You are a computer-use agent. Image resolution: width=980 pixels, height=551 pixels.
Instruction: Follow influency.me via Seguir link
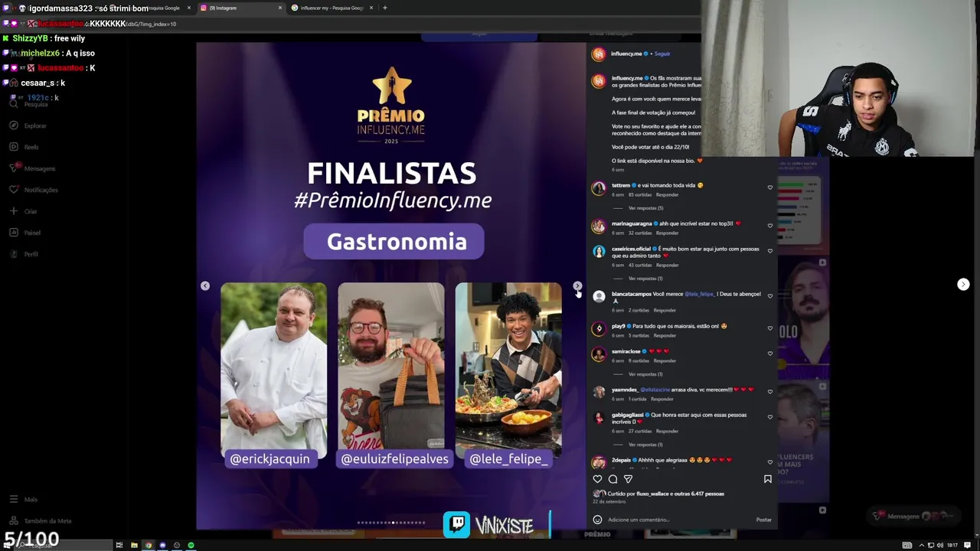tap(662, 54)
